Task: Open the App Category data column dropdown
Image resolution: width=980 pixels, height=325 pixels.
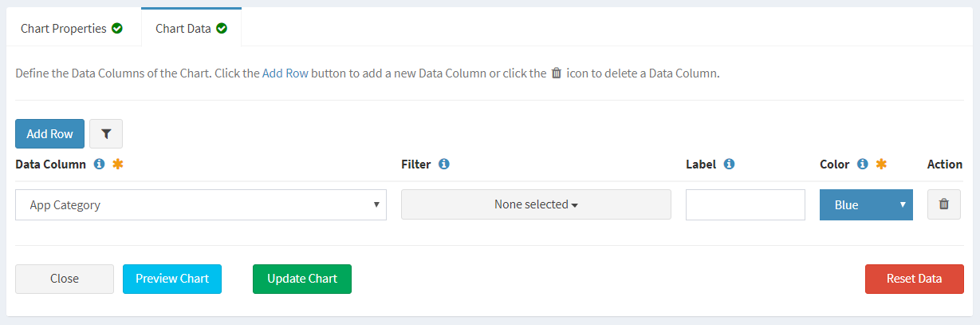Action: (201, 204)
